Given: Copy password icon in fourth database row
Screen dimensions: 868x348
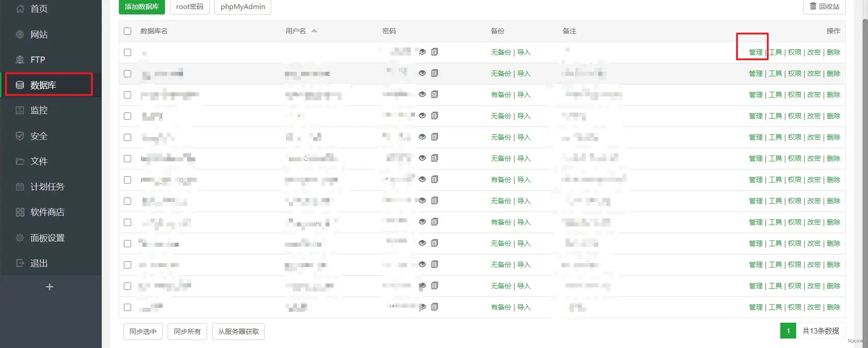Looking at the screenshot, I should point(434,116).
